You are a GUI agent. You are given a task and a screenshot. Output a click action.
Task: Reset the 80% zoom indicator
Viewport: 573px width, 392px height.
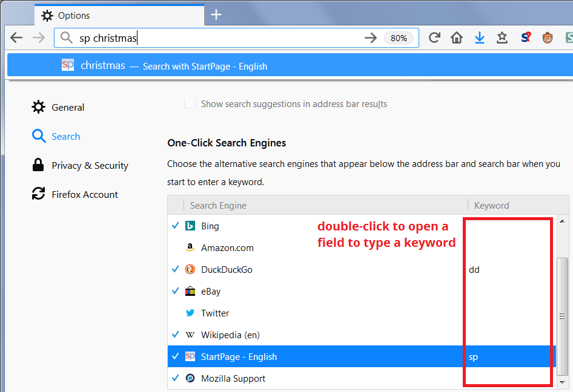pyautogui.click(x=399, y=38)
